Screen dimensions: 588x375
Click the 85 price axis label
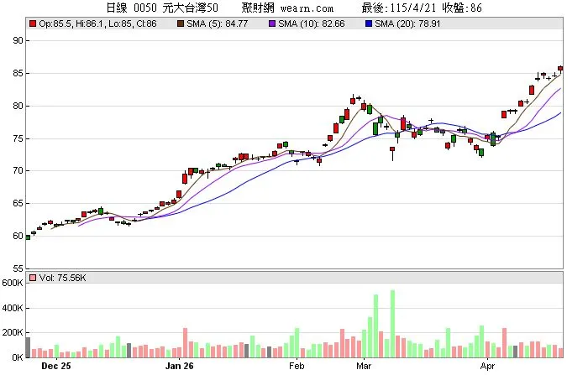point(18,73)
